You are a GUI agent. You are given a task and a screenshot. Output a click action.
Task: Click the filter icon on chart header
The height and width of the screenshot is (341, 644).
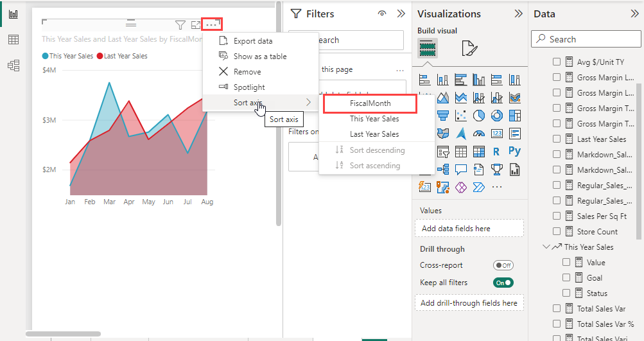pos(180,25)
